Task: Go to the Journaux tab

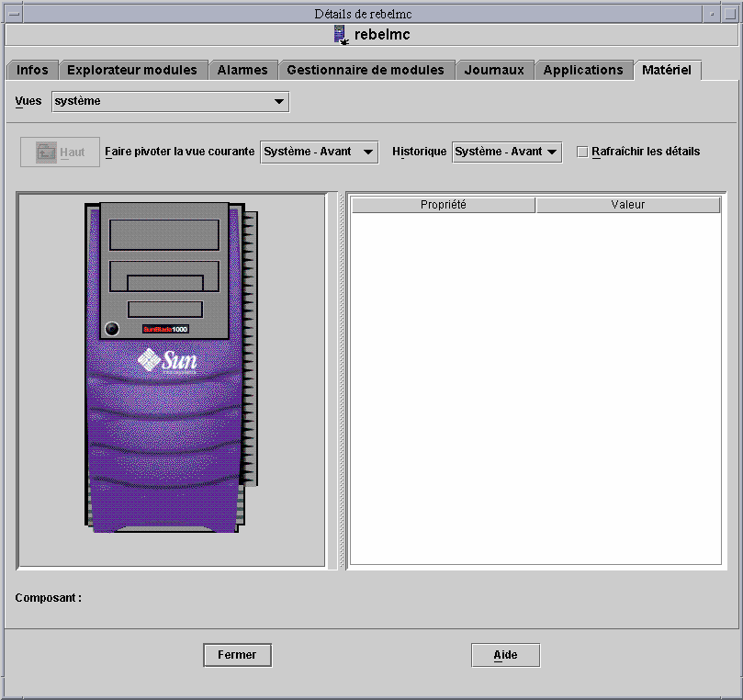Action: tap(494, 70)
